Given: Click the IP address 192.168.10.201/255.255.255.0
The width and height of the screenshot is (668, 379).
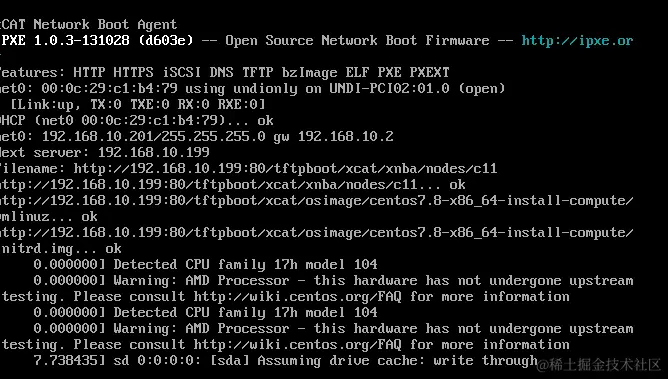Looking at the screenshot, I should point(153,137).
